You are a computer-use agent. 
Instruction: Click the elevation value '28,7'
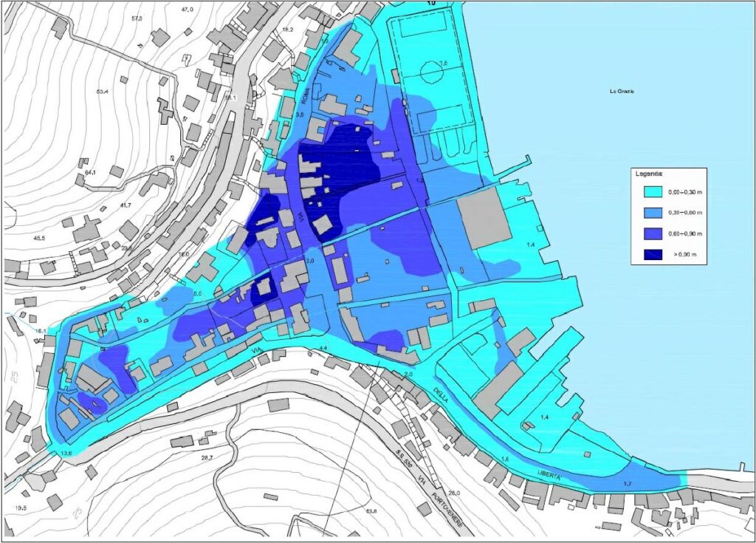pyautogui.click(x=207, y=457)
